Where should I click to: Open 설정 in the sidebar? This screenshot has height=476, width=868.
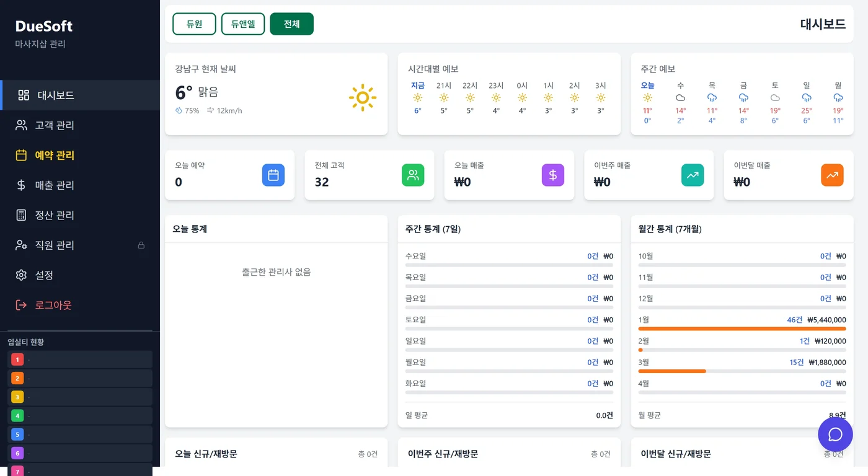pos(80,275)
